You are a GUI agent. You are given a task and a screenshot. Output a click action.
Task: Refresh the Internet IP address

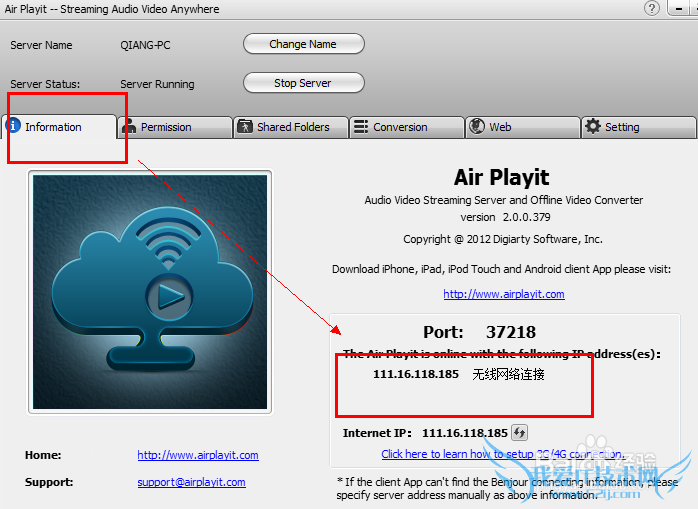tap(519, 432)
